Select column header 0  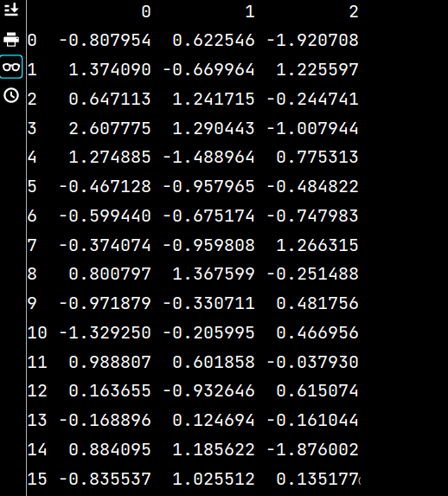(x=146, y=12)
